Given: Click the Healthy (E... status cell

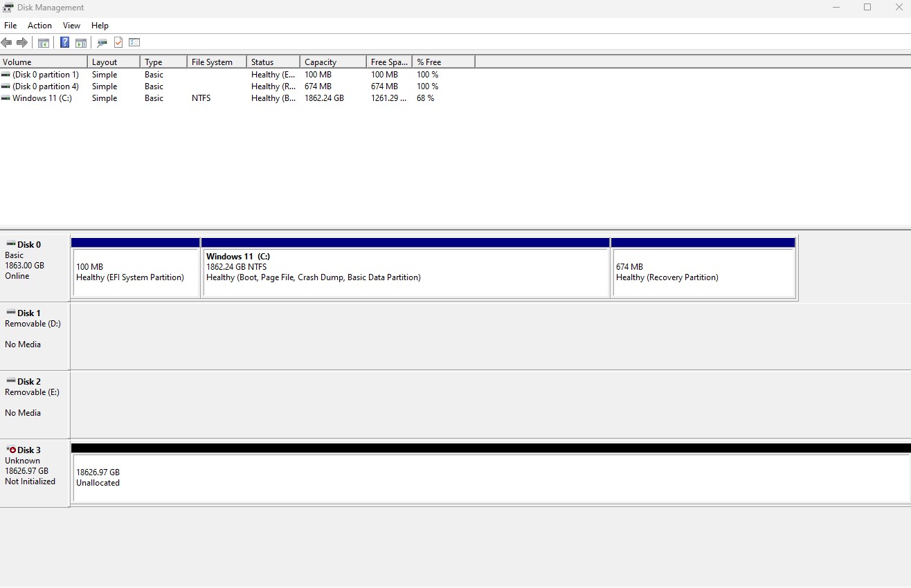Looking at the screenshot, I should pos(273,75).
